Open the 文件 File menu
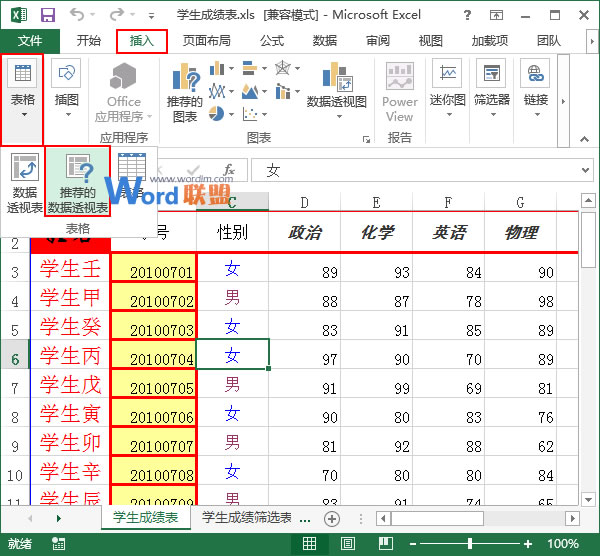This screenshot has height=556, width=600. [30, 41]
